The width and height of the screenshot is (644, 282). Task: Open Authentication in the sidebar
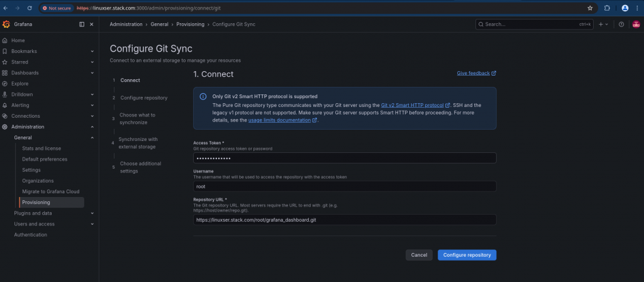point(30,235)
